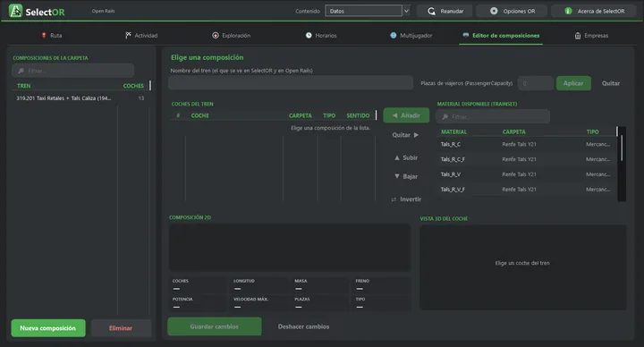Click the search icon in material filter
Image resolution: width=644 pixels, height=347 pixels.
tap(445, 116)
